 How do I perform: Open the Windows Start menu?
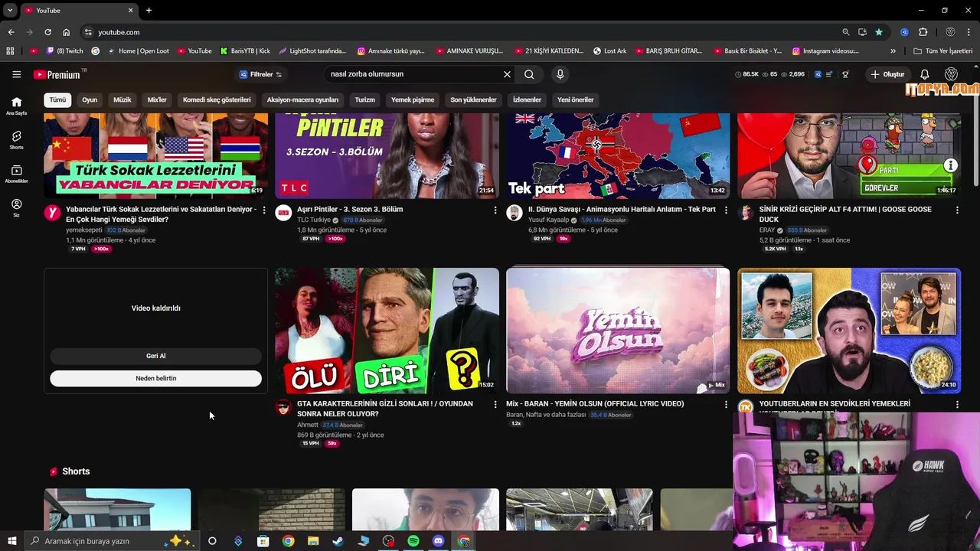point(11,541)
